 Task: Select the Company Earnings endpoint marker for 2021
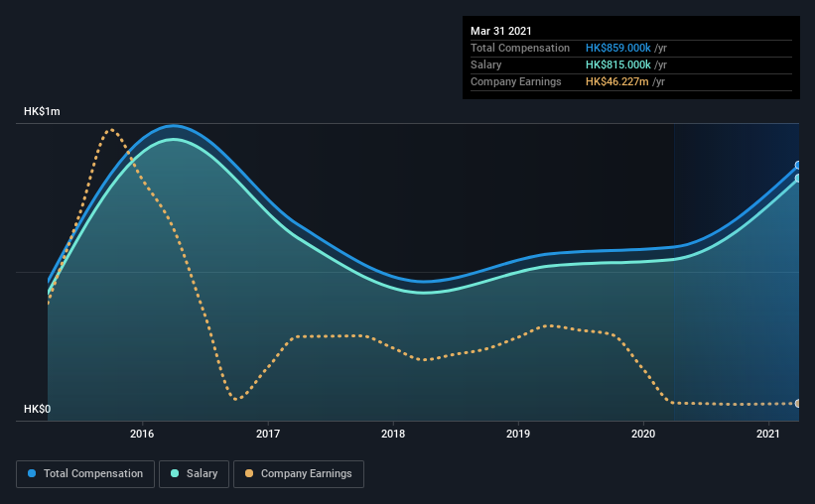[x=798, y=403]
